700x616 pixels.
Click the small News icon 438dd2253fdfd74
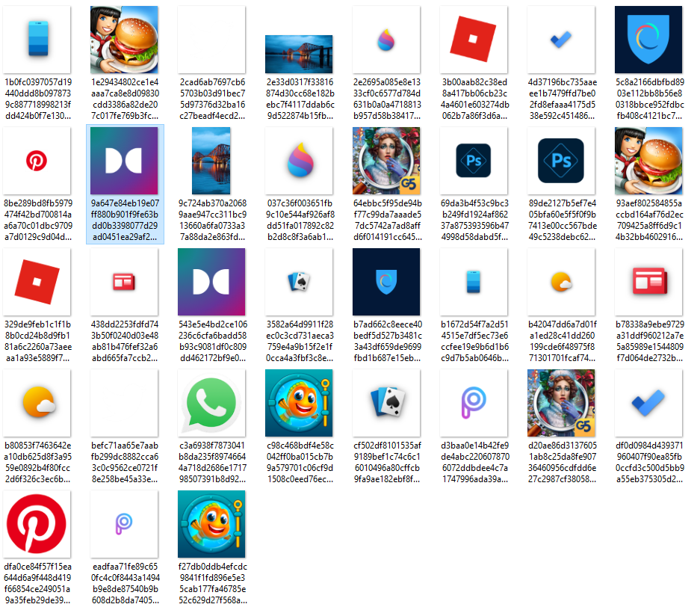pyautogui.click(x=124, y=282)
